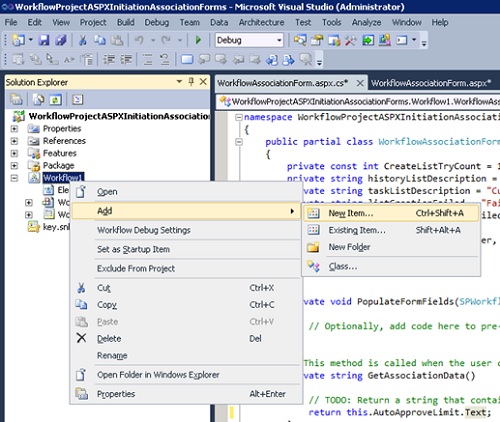Open the Tools menu

331,22
